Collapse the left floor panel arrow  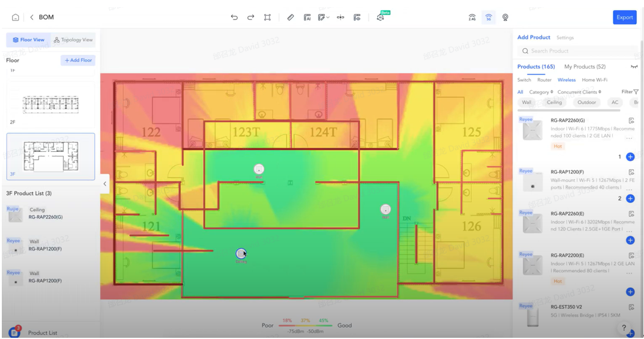click(104, 184)
